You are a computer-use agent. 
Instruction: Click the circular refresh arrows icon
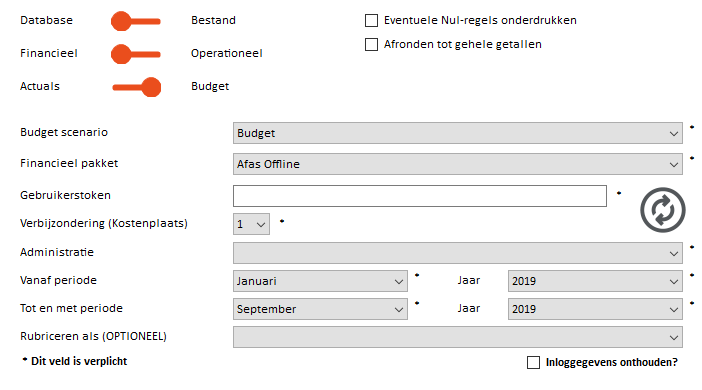pyautogui.click(x=663, y=210)
